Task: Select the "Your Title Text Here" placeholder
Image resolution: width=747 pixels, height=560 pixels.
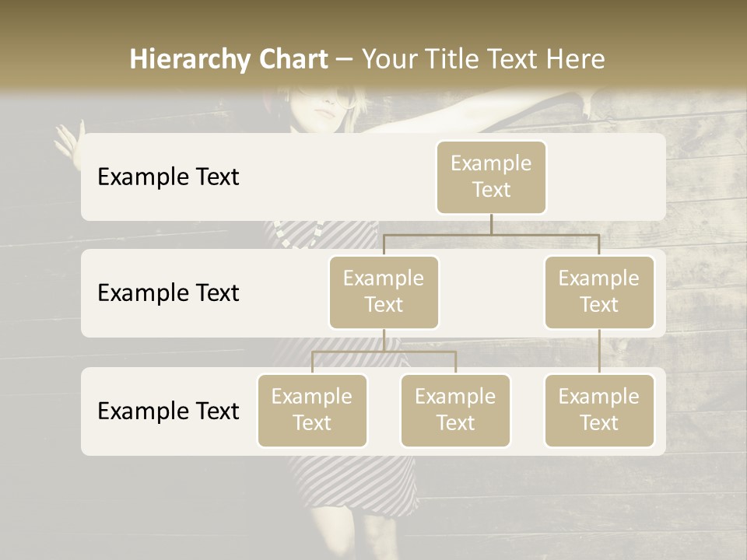Action: pyautogui.click(x=483, y=59)
